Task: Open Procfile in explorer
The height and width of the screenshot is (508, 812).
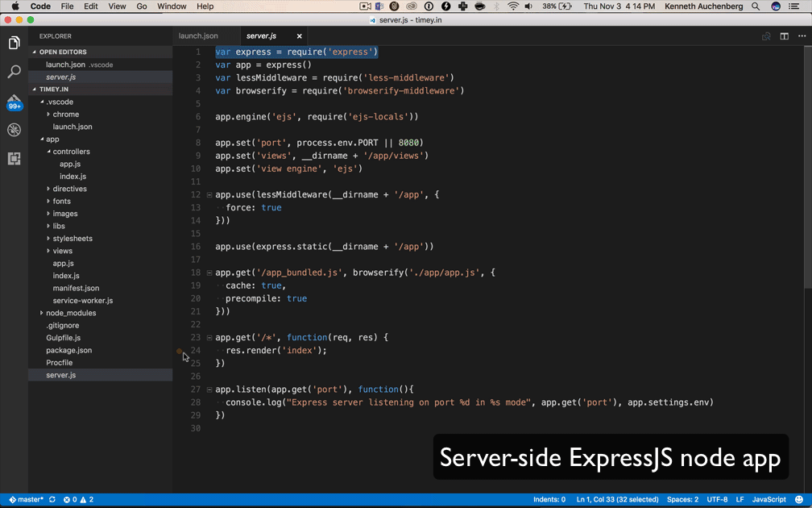Action: tap(101, 363)
